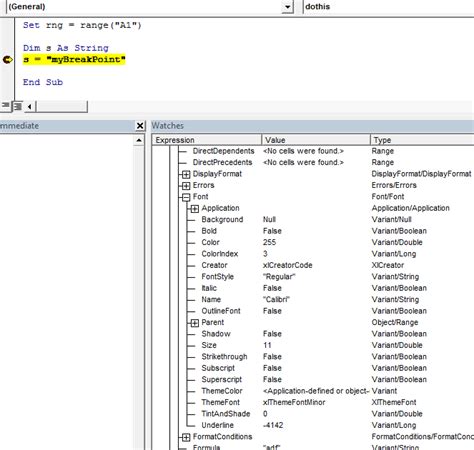Open the dothis procedure dropdown
Viewport: 474px width, 450px height.
tap(388, 7)
